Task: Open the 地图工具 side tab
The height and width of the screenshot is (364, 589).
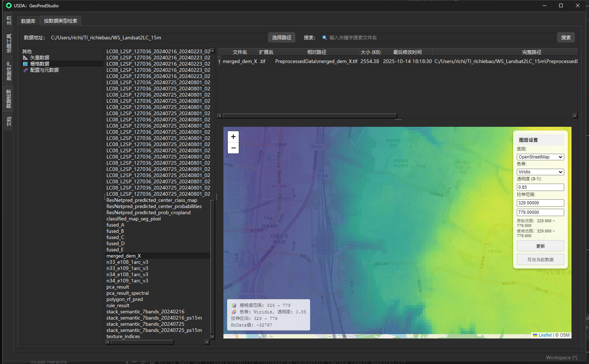Action: point(9,43)
